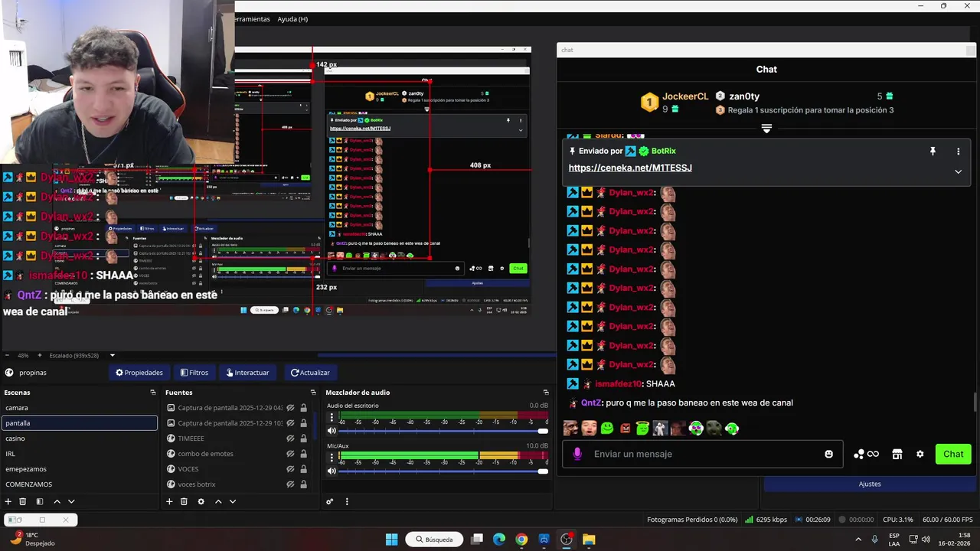
Task: Click taskbar Búsqueda search box
Action: [434, 540]
